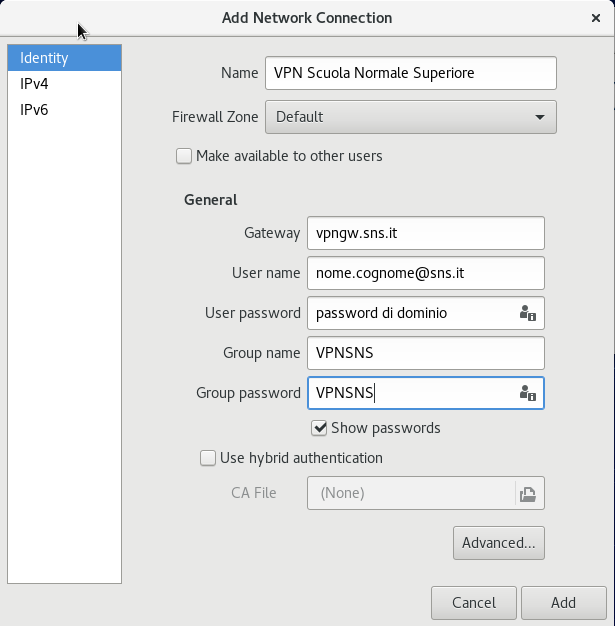The height and width of the screenshot is (626, 615).
Task: Click into the Gateway field
Action: pyautogui.click(x=426, y=233)
